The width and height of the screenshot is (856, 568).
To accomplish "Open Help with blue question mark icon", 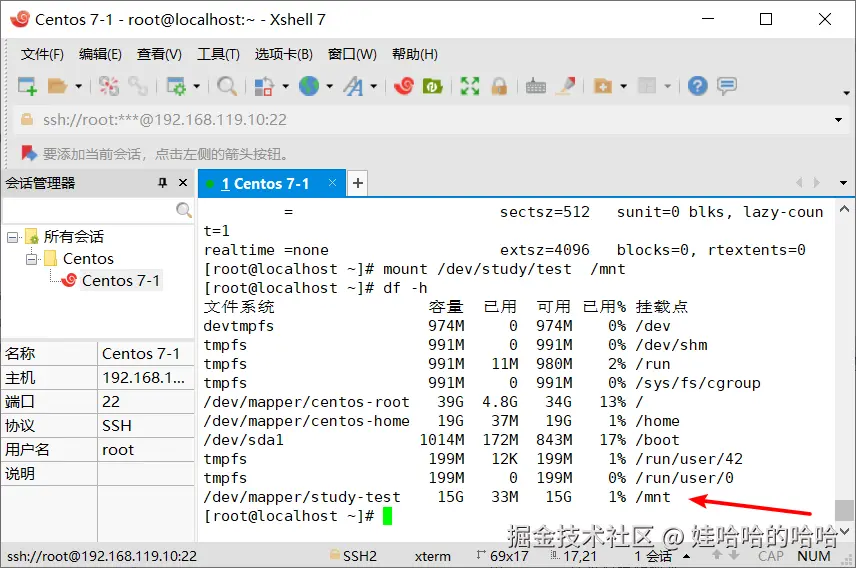I will pyautogui.click(x=697, y=86).
